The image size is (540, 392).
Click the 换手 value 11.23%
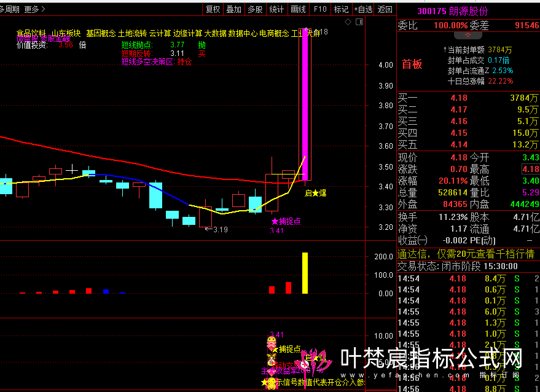click(453, 218)
